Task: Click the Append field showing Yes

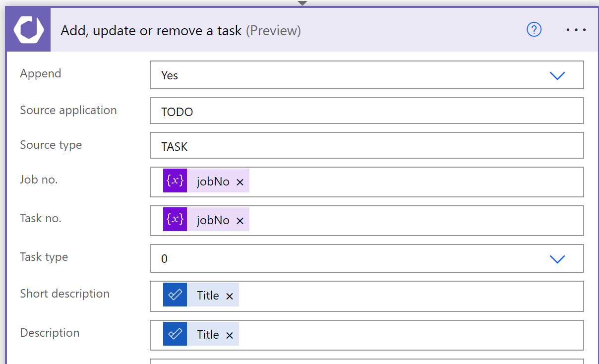Action: click(x=347, y=75)
